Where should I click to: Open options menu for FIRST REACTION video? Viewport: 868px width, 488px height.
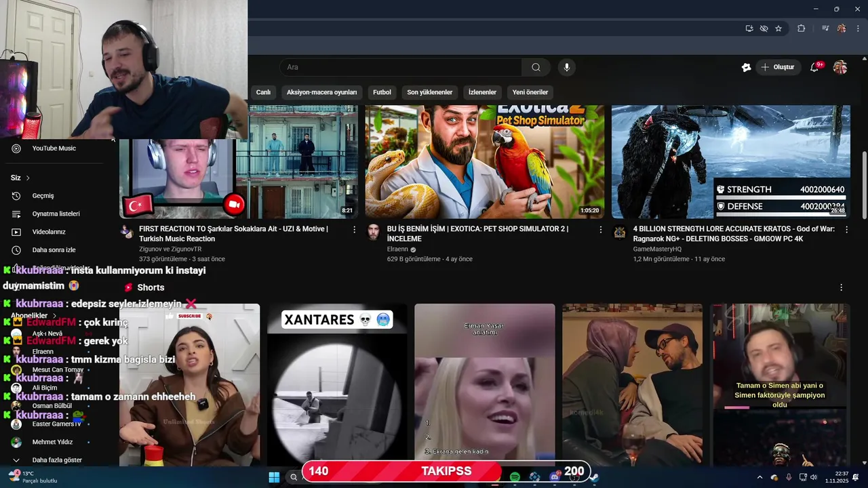354,230
